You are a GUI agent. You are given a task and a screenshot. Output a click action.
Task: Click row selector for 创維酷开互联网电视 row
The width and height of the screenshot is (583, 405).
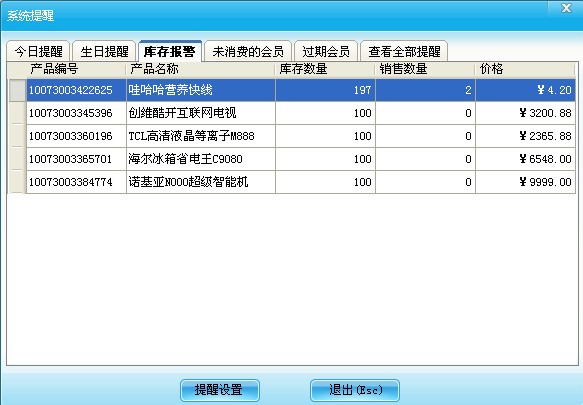click(x=17, y=113)
